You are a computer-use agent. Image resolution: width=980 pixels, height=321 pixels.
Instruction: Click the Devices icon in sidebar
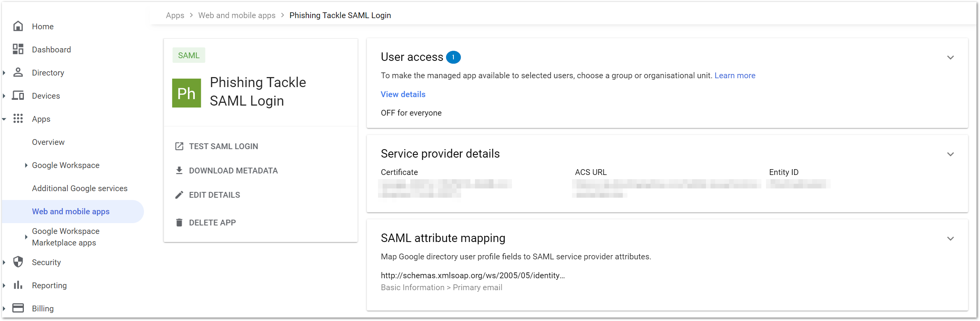18,96
